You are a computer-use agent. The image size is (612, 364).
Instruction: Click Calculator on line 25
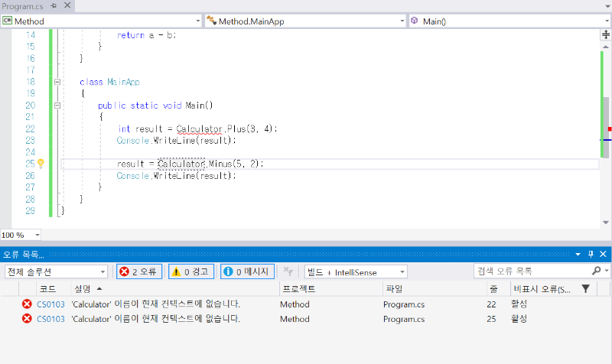181,164
